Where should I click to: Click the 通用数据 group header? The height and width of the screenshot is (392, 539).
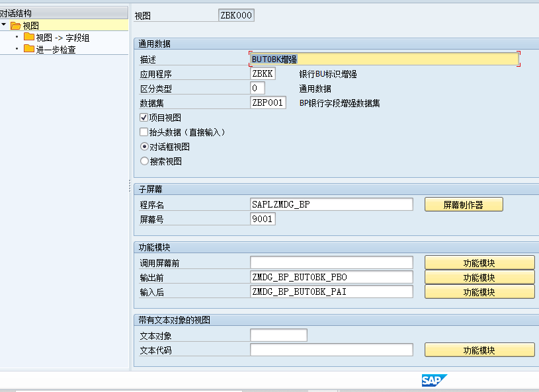coord(336,44)
